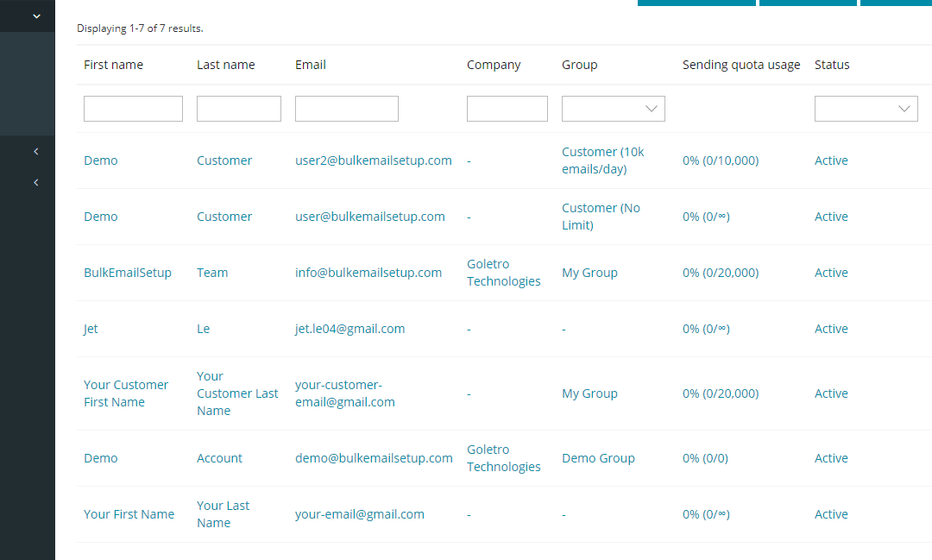Collapse the down-chevron sidebar menu at top
Viewport: 932px width, 560px height.
click(36, 16)
